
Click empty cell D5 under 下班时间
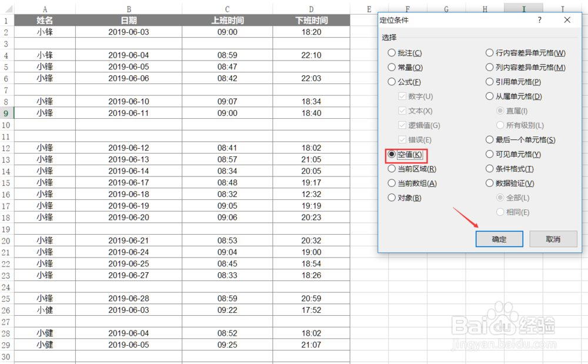point(311,66)
